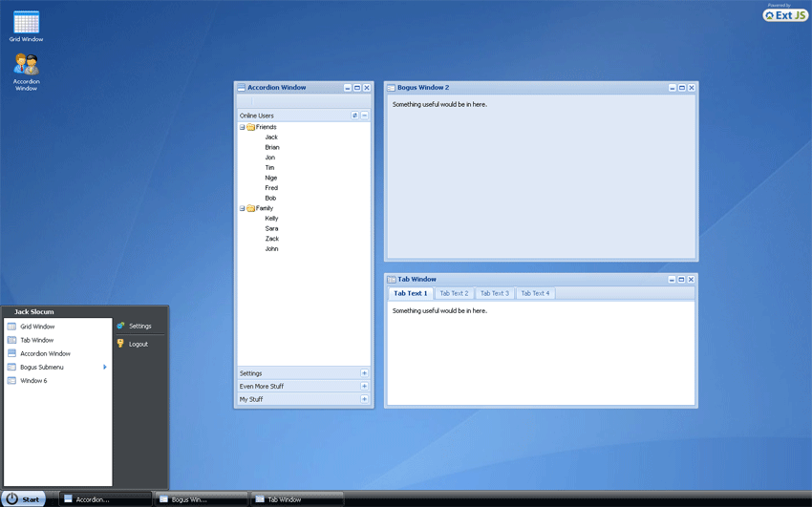812x507 pixels.
Task: Click Grid Window icon in start menu
Action: pos(11,327)
